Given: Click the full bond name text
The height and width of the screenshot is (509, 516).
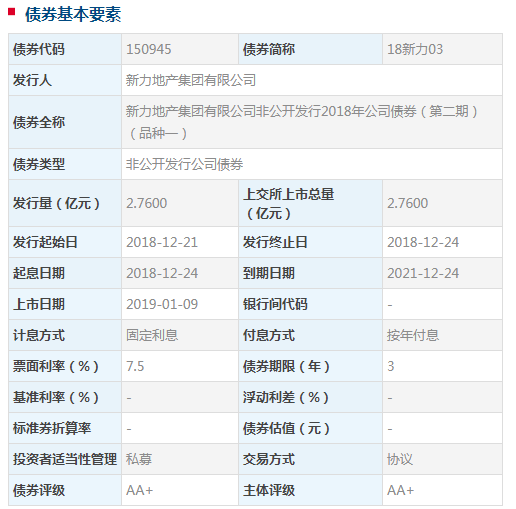Looking at the screenshot, I should (x=302, y=122).
